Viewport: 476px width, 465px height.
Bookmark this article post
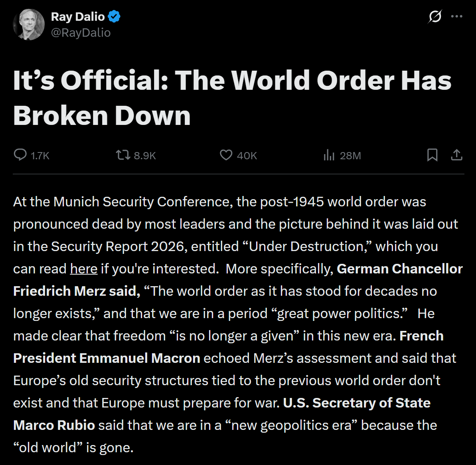tap(432, 155)
